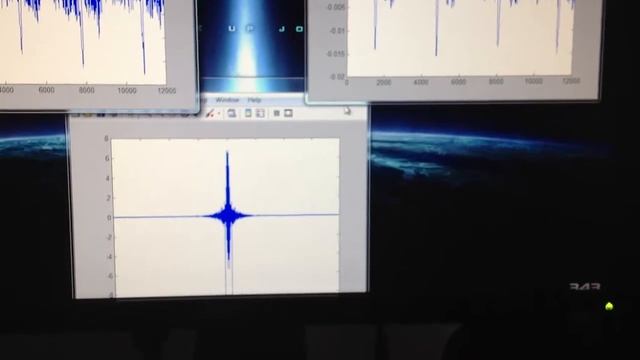This screenshot has height=360, width=640.
Task: Hide plot tools using the toolbar icon
Action: click(x=276, y=113)
